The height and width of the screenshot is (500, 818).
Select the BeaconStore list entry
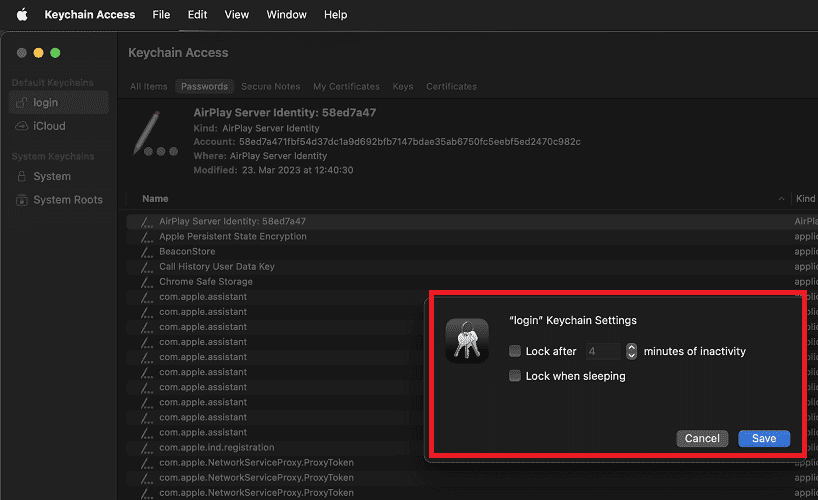(187, 252)
